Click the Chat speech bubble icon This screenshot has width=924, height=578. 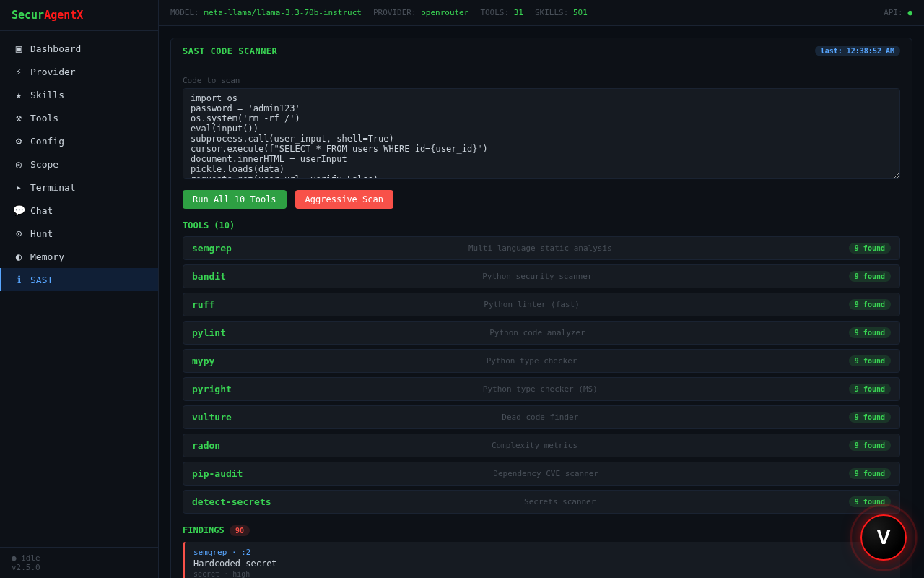pos(19,210)
